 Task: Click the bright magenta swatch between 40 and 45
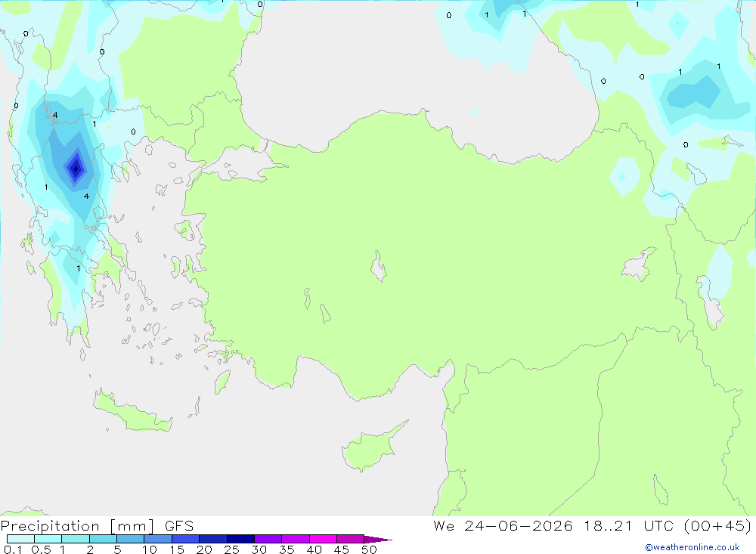tap(323, 539)
